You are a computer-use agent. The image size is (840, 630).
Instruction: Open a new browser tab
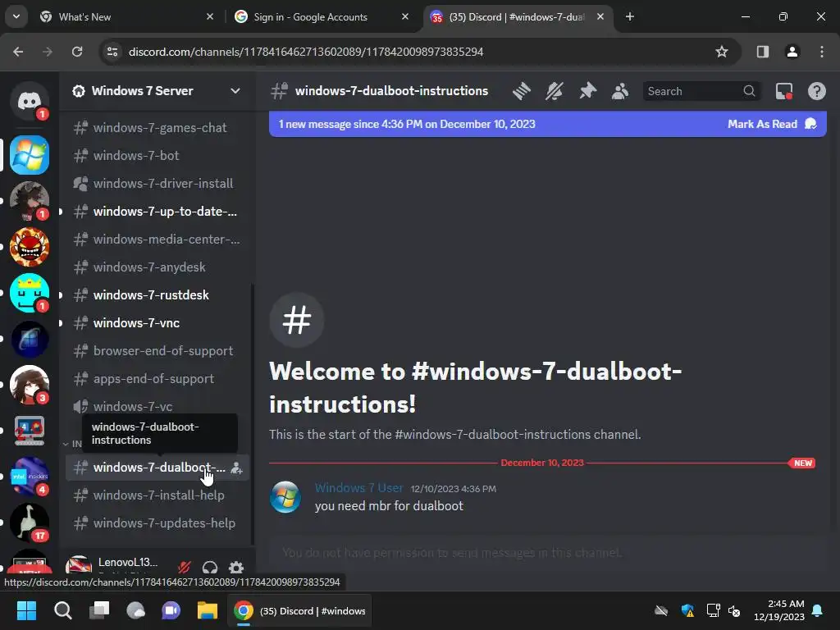[630, 16]
